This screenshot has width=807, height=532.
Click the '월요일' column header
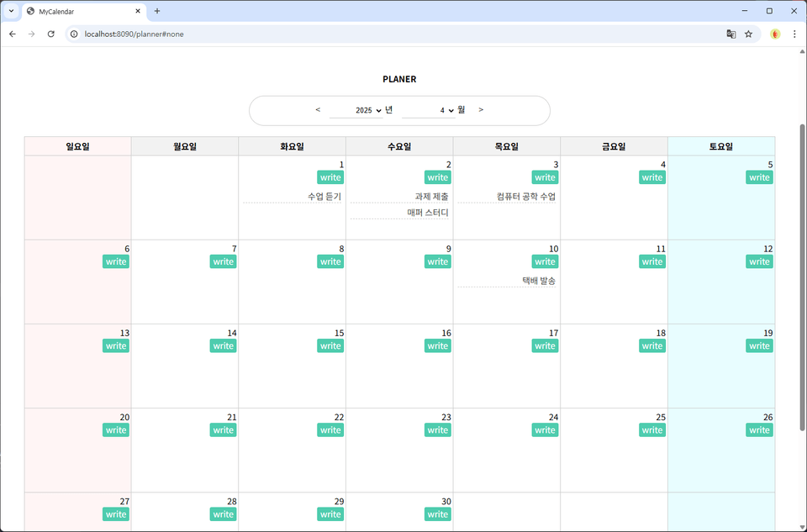185,146
